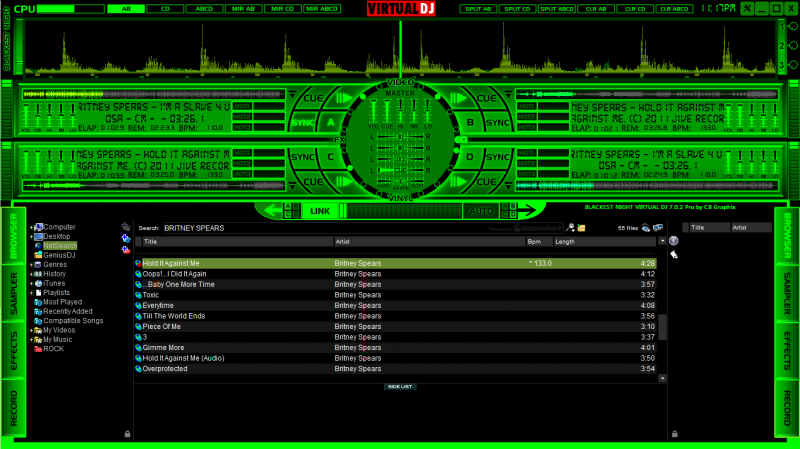The height and width of the screenshot is (449, 800).
Task: Toggle the LINK crossfader button
Action: point(320,211)
